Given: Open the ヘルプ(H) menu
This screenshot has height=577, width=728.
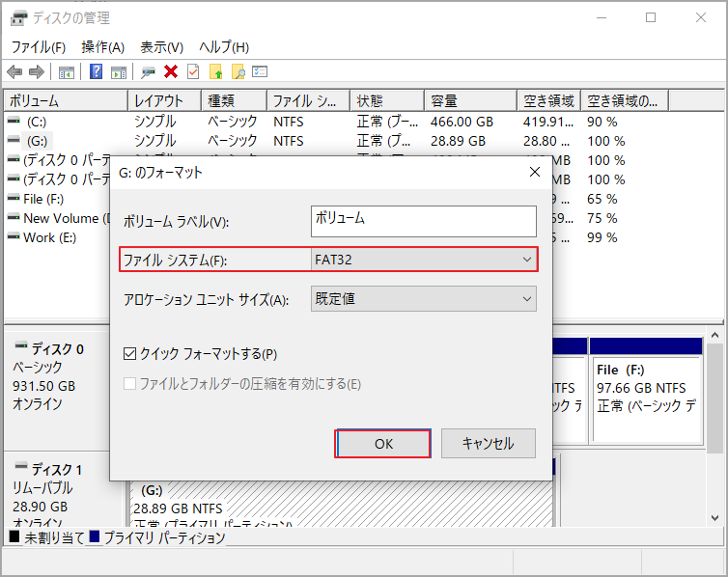Looking at the screenshot, I should point(224,47).
